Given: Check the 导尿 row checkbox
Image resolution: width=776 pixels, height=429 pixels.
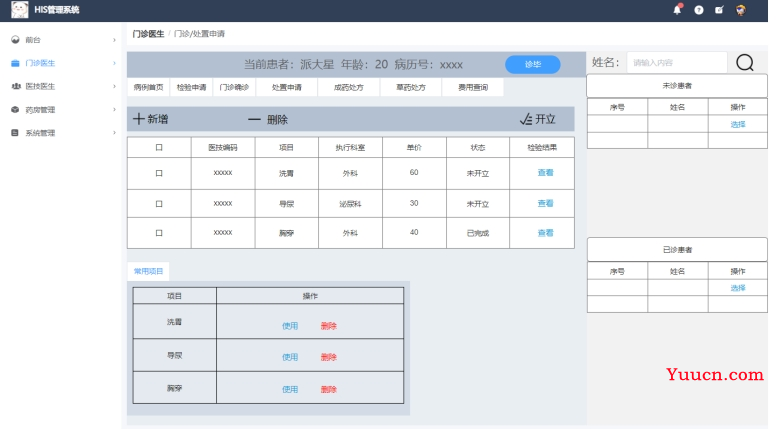Looking at the screenshot, I should [x=159, y=203].
